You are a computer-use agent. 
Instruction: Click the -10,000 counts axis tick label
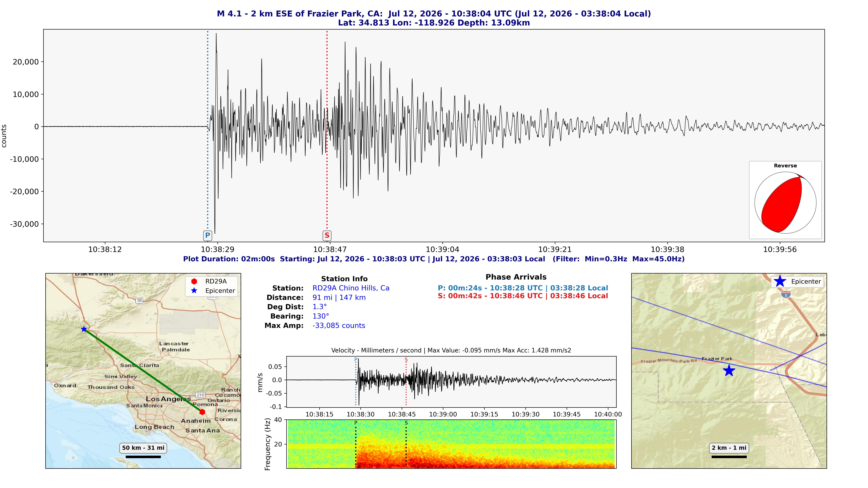tap(24, 159)
